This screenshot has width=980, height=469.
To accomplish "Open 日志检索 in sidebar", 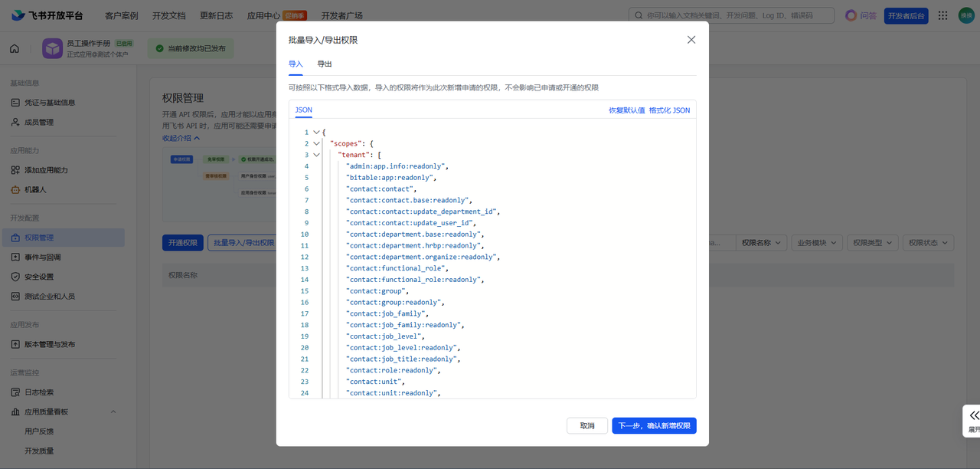I will (39, 392).
